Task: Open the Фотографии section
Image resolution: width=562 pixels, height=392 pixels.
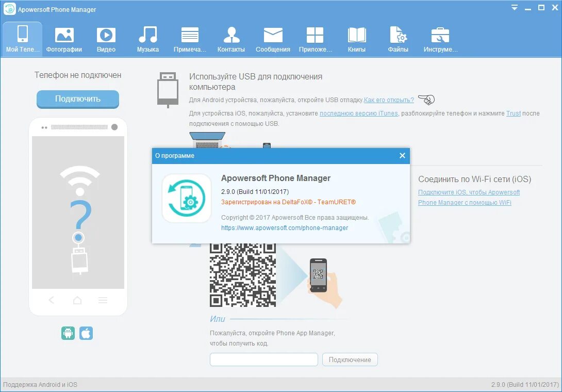Action: click(x=64, y=39)
